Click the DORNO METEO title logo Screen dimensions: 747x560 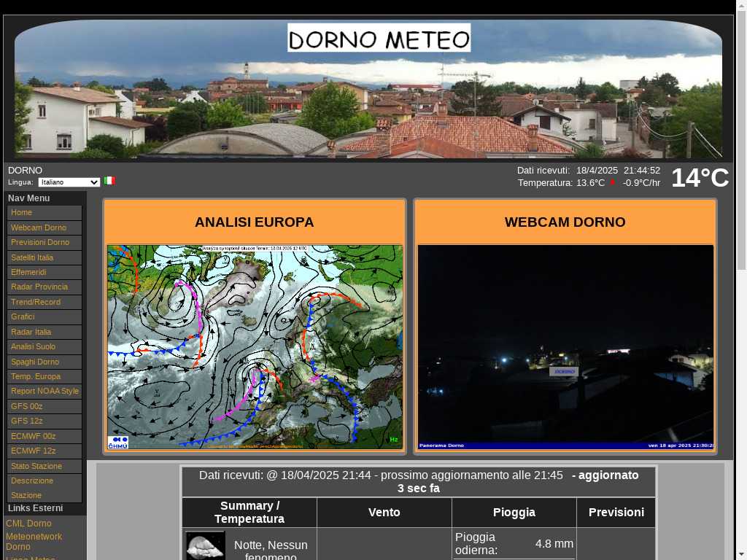379,38
